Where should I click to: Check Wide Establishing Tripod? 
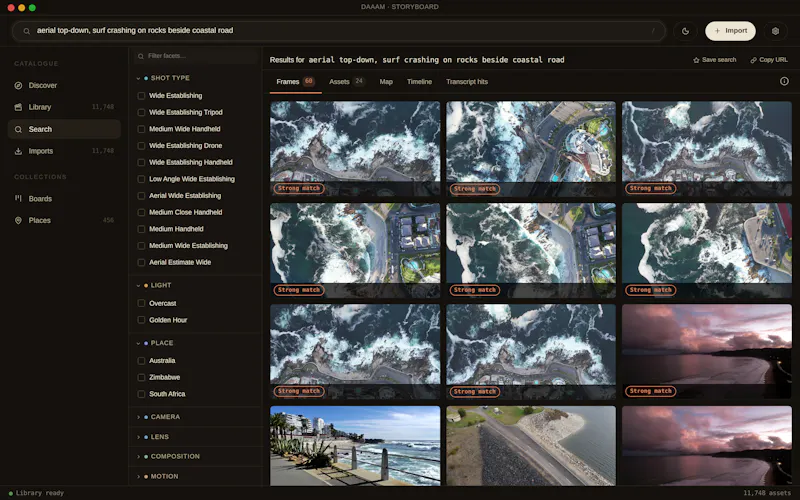coord(141,112)
